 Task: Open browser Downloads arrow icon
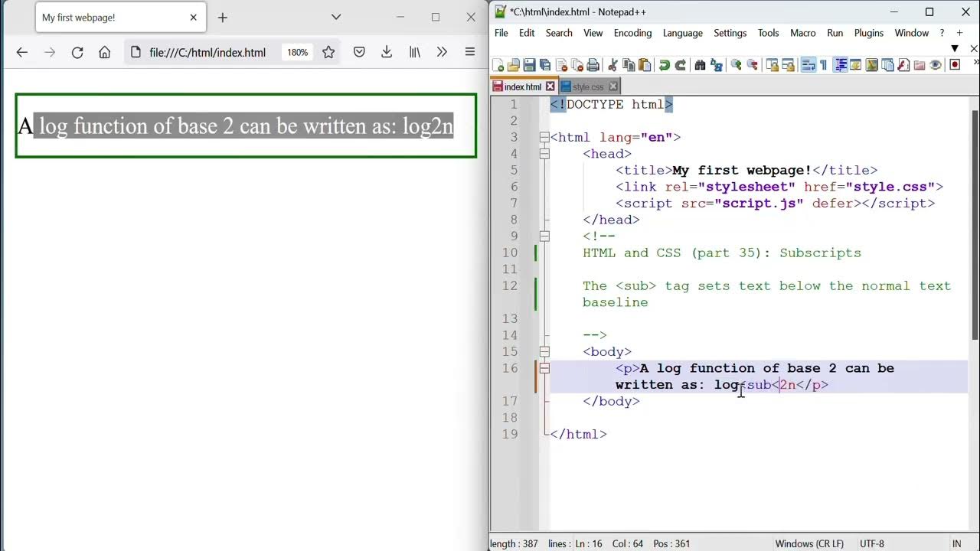click(387, 52)
